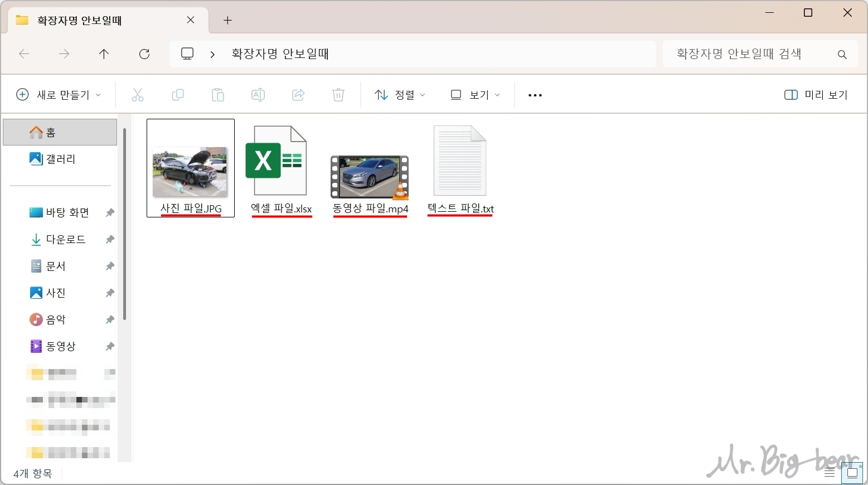Unpin 다운로드 using its pin icon
This screenshot has height=485, width=868.
110,239
